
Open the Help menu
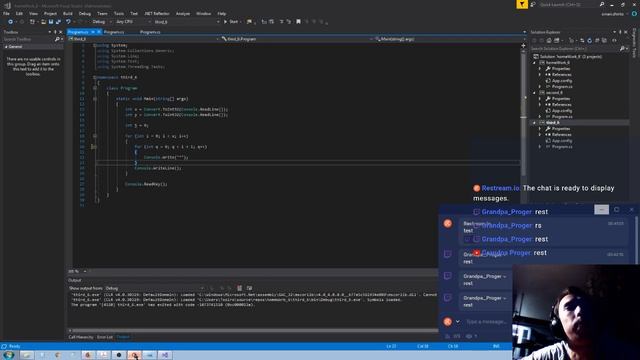click(222, 13)
